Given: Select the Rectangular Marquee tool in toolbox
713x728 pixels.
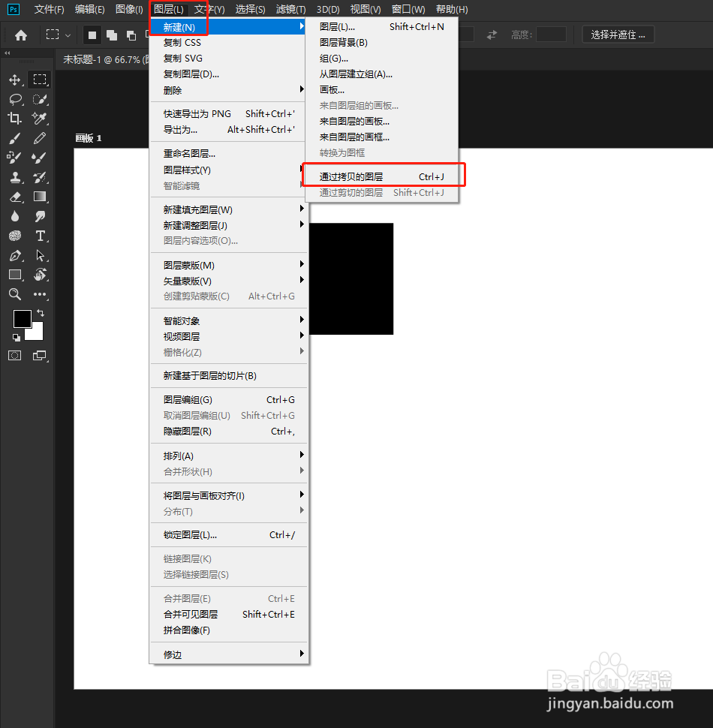Looking at the screenshot, I should [40, 80].
